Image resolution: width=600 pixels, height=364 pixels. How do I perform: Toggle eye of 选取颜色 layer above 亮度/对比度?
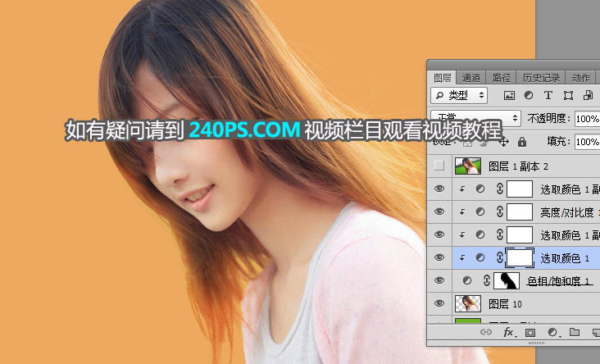[439, 189]
